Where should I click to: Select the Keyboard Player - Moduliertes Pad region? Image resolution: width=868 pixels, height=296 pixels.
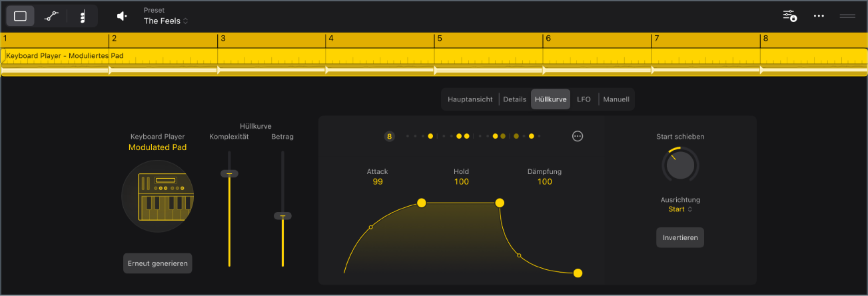pos(434,62)
